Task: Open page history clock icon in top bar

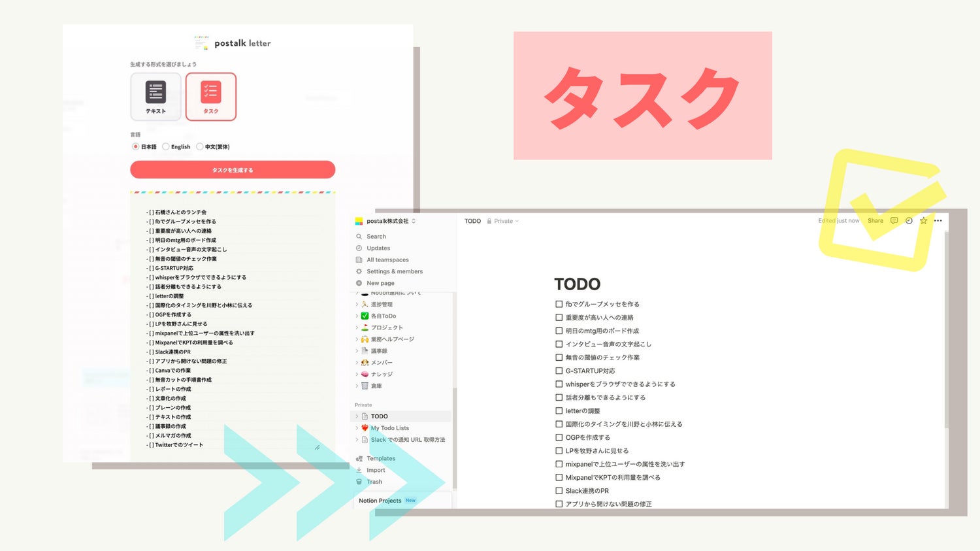Action: click(909, 221)
